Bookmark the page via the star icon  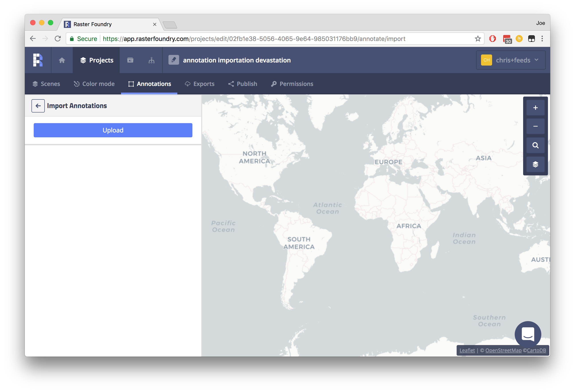[x=477, y=39]
